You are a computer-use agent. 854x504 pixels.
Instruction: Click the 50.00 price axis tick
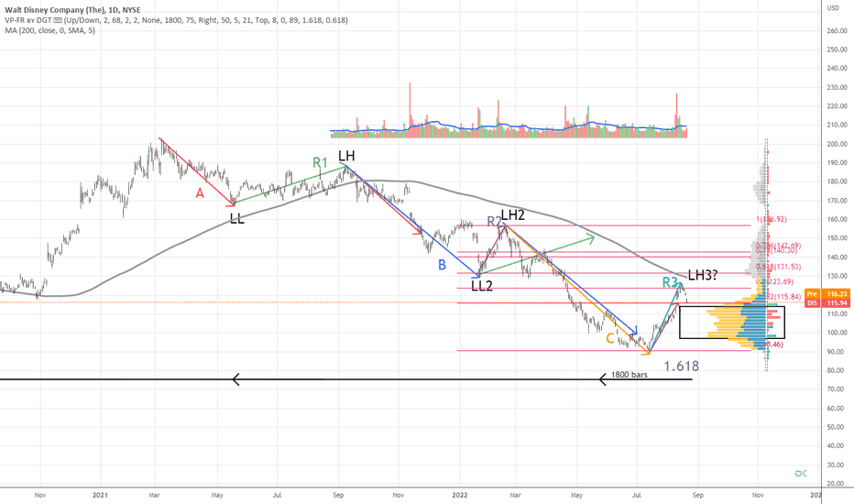pos(836,427)
